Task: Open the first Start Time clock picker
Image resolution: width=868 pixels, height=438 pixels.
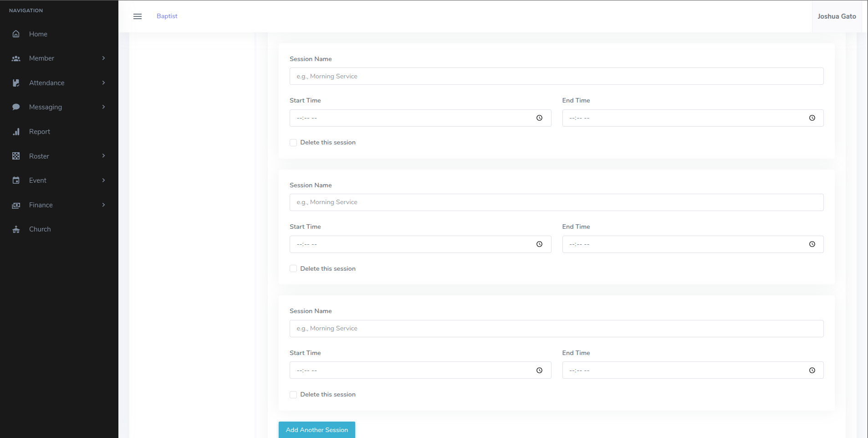Action: click(x=539, y=118)
